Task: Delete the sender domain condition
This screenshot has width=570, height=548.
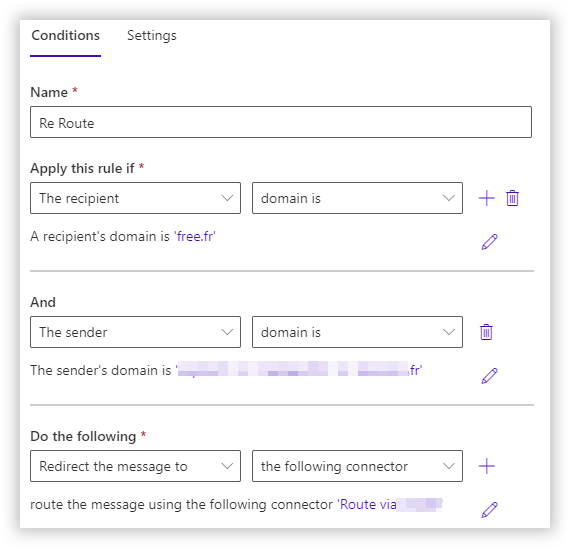Action: (486, 332)
